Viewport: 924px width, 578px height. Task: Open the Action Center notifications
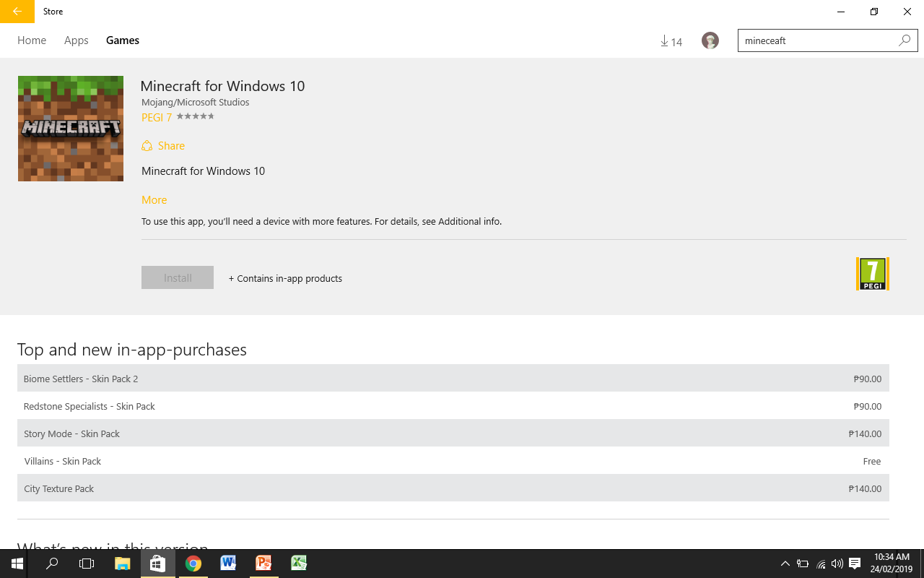[855, 564]
